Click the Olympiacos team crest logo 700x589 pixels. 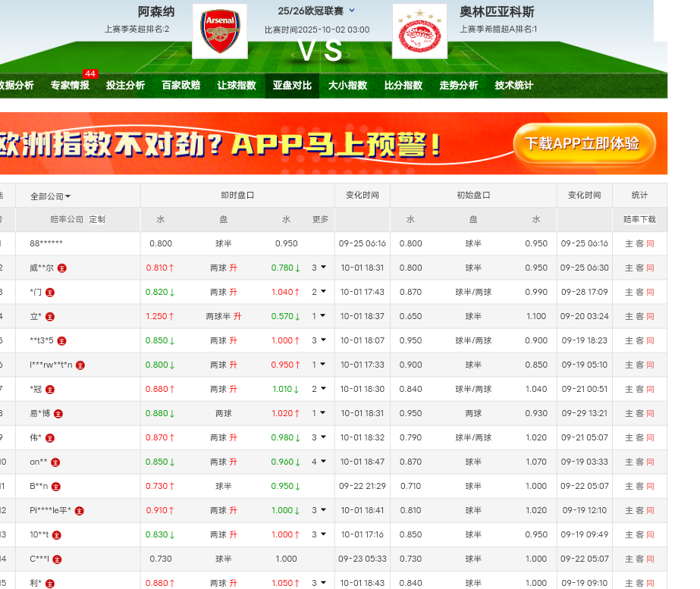pyautogui.click(x=419, y=31)
